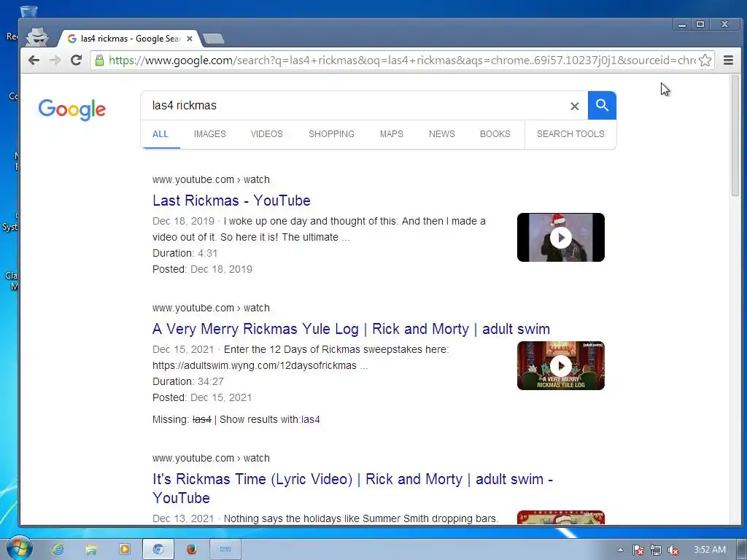747x560 pixels.
Task: Go back using the browser back arrow
Action: point(34,60)
